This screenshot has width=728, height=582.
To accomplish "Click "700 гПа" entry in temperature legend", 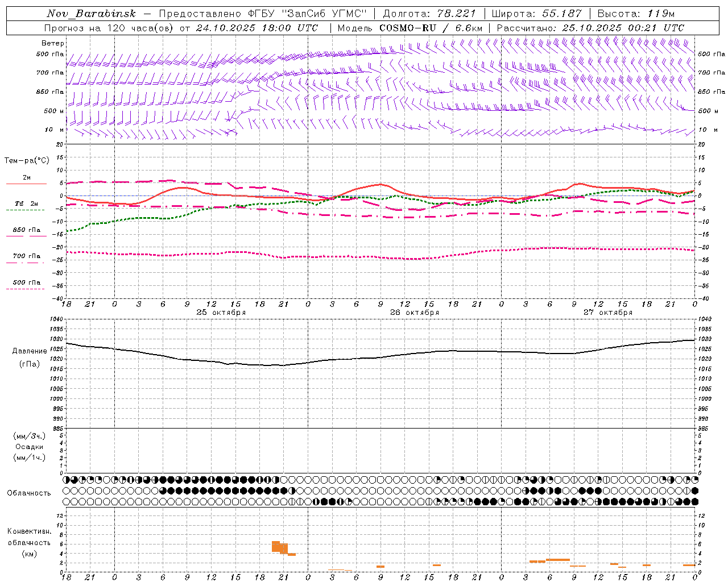I will point(26,256).
